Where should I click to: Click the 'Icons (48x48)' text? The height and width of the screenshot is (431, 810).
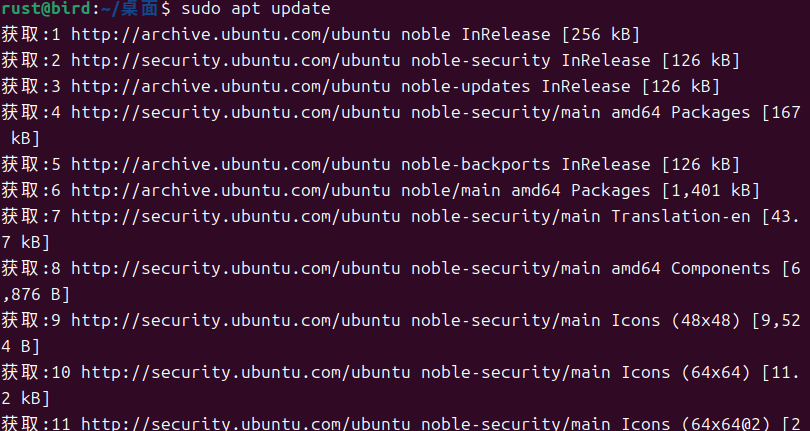[x=676, y=320]
